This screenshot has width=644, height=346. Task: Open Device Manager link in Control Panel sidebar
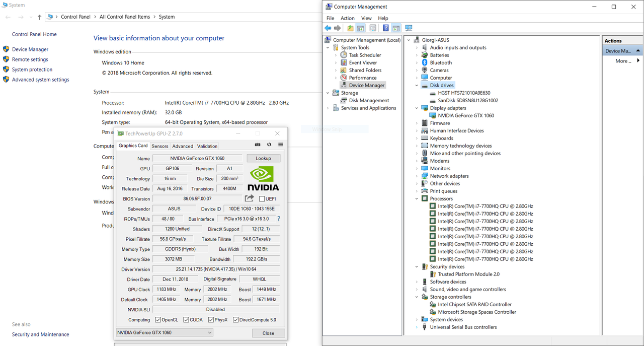coord(30,49)
